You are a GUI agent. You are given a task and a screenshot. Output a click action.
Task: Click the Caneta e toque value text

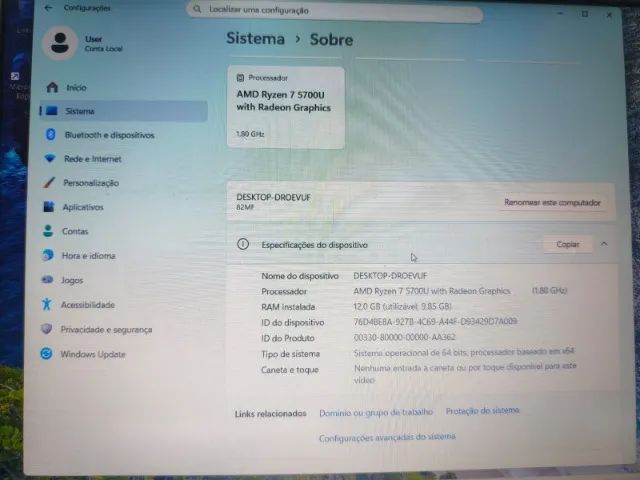(x=465, y=373)
